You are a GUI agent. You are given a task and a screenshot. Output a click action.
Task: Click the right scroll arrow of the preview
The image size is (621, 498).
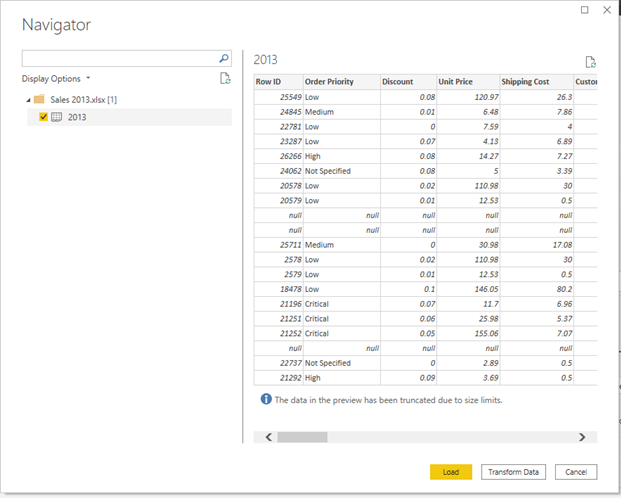pos(582,437)
